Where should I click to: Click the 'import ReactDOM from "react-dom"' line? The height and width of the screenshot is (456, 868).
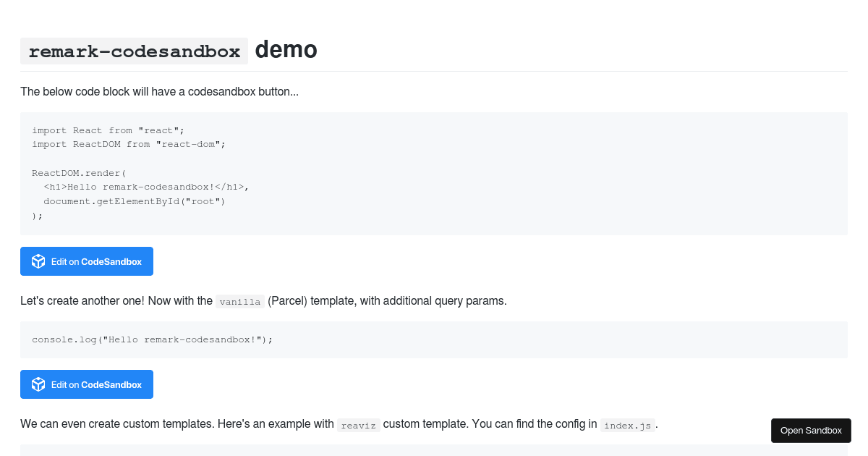[129, 144]
